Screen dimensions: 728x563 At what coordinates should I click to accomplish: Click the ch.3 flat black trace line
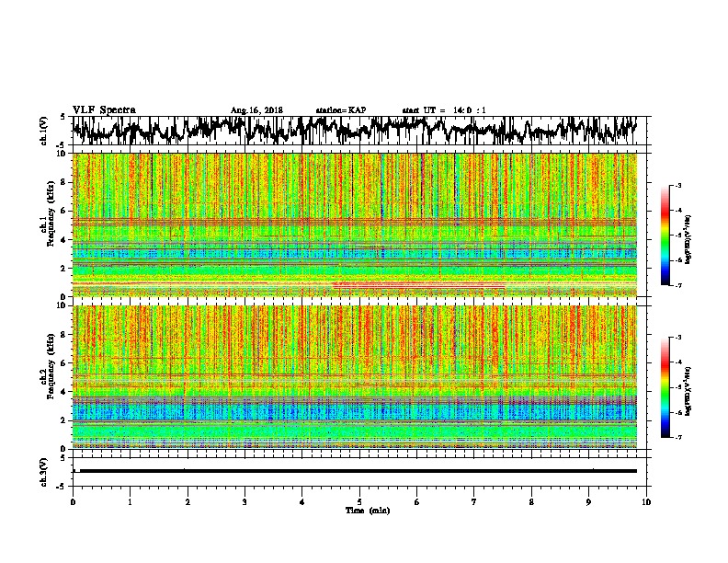click(358, 471)
